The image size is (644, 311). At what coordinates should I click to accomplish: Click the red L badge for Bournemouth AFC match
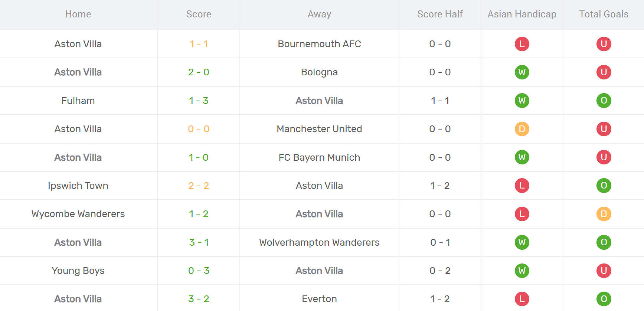[522, 44]
